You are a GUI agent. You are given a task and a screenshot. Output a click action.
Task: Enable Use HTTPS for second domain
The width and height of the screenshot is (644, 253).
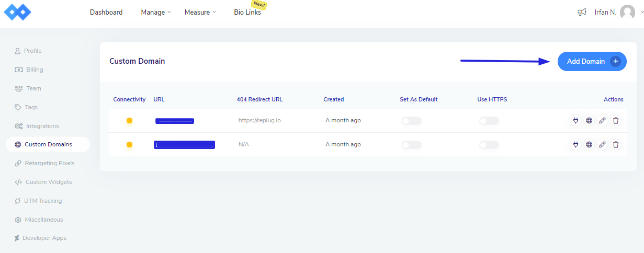point(489,145)
